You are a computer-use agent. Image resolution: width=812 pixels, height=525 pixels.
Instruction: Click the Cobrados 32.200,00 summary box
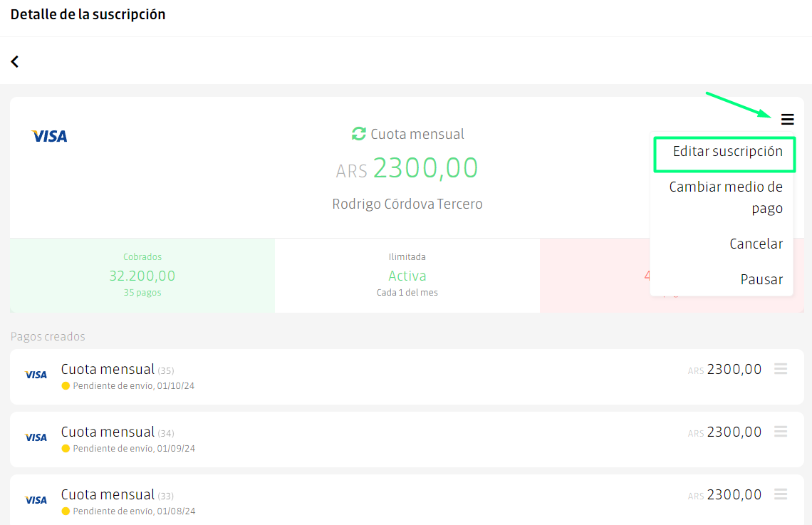click(x=142, y=276)
